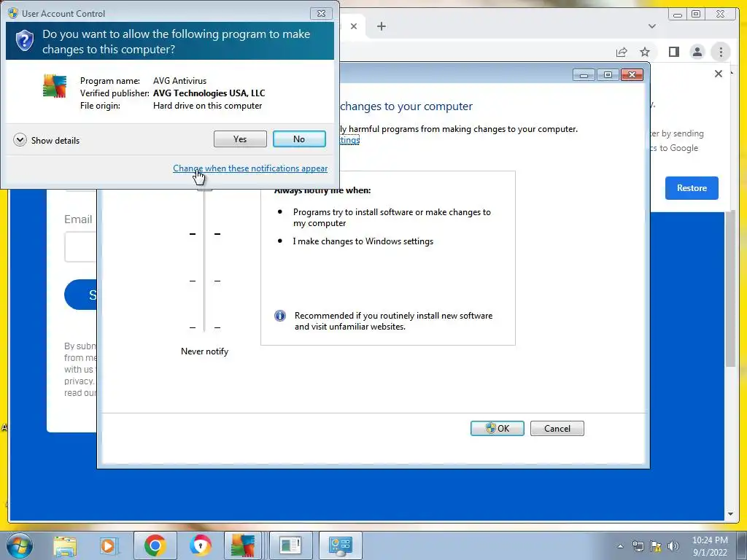Close the User Account Control dialog
This screenshot has width=747, height=560.
tap(321, 13)
